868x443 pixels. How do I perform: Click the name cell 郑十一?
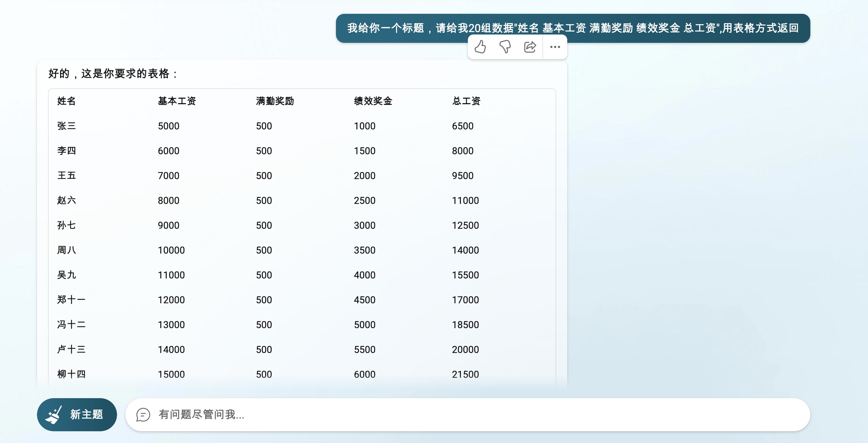[71, 300]
